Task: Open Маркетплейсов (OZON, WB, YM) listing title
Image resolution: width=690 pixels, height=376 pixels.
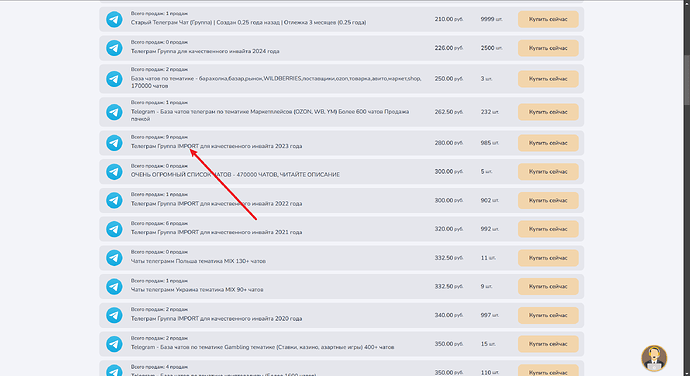Action: [x=270, y=115]
